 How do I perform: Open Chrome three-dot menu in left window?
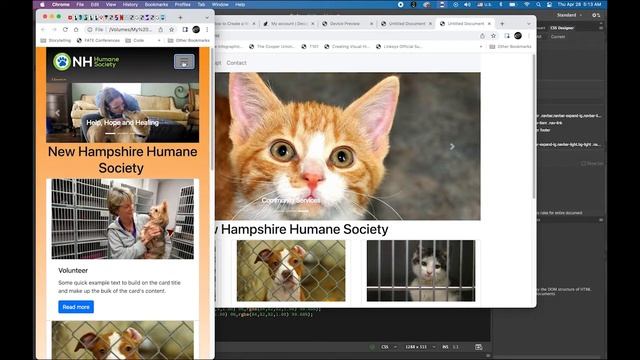[207, 29]
